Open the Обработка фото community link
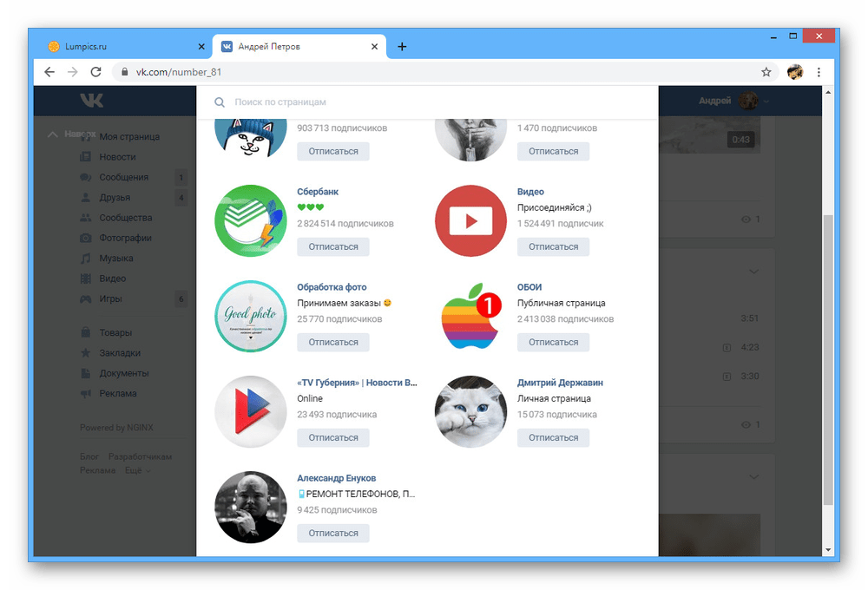Image resolution: width=868 pixels, height=590 pixels. [x=332, y=287]
